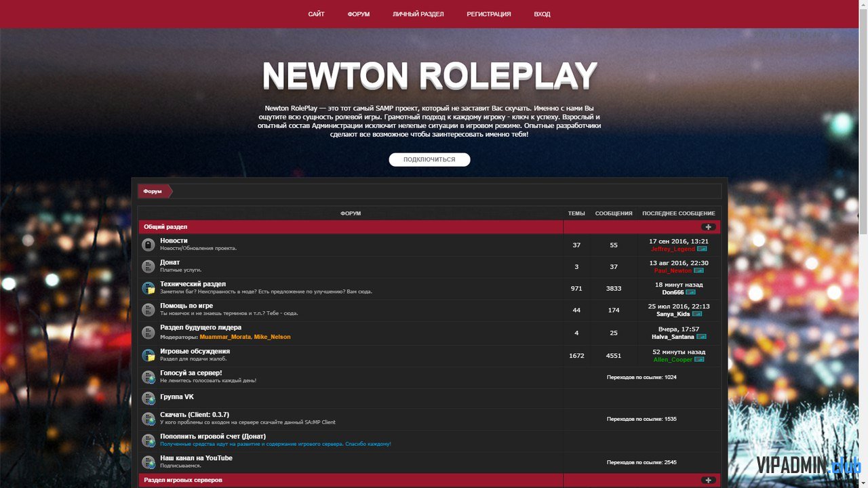Go to last post icon by Don666
868x488 pixels.
click(690, 292)
